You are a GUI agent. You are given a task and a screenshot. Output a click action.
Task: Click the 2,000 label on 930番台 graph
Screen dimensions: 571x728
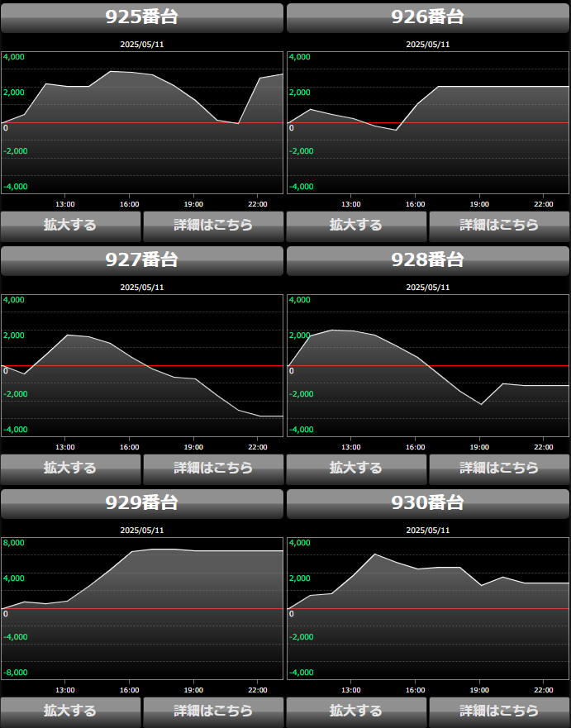[x=300, y=578]
